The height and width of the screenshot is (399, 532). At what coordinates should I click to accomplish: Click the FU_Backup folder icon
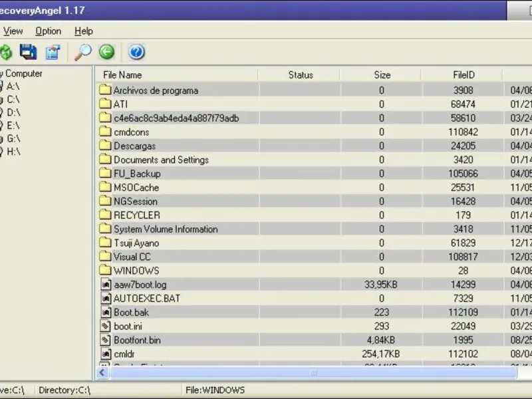click(x=105, y=173)
